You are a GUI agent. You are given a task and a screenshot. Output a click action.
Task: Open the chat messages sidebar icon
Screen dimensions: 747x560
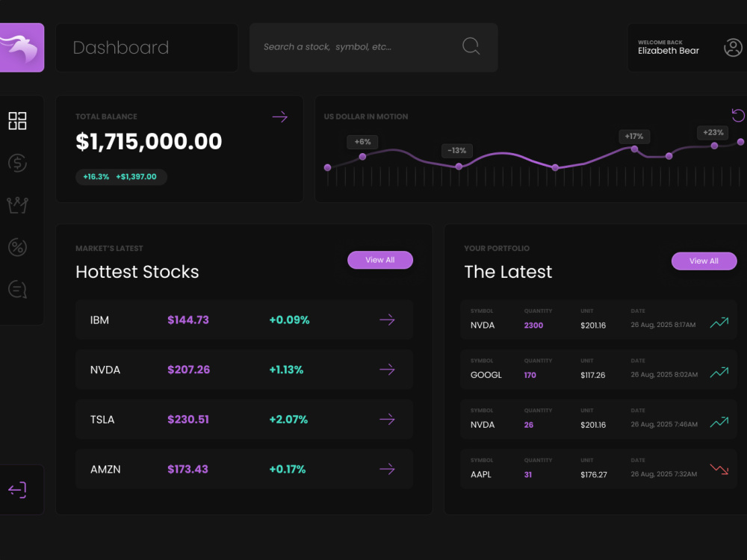(18, 289)
